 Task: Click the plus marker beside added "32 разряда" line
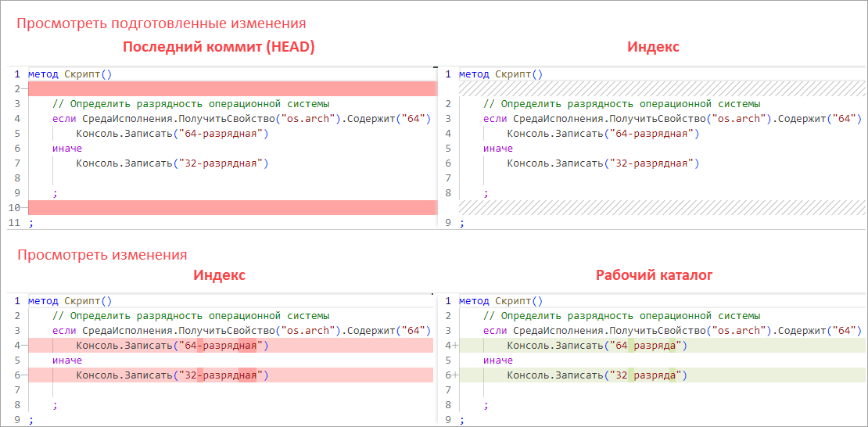454,375
